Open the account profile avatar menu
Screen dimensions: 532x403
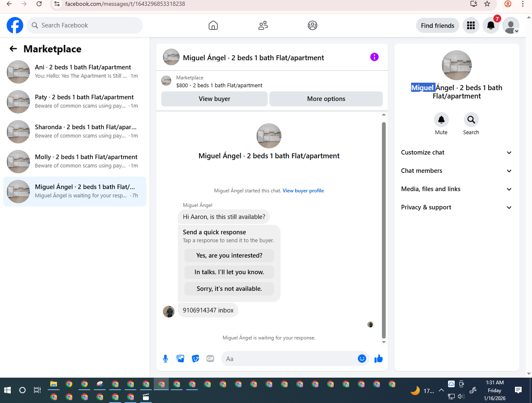point(511,25)
